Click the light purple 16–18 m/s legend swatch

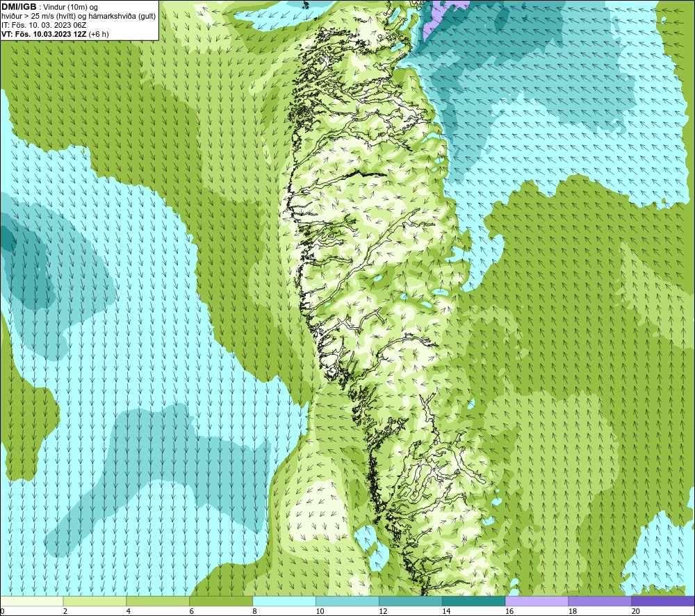pyautogui.click(x=537, y=601)
